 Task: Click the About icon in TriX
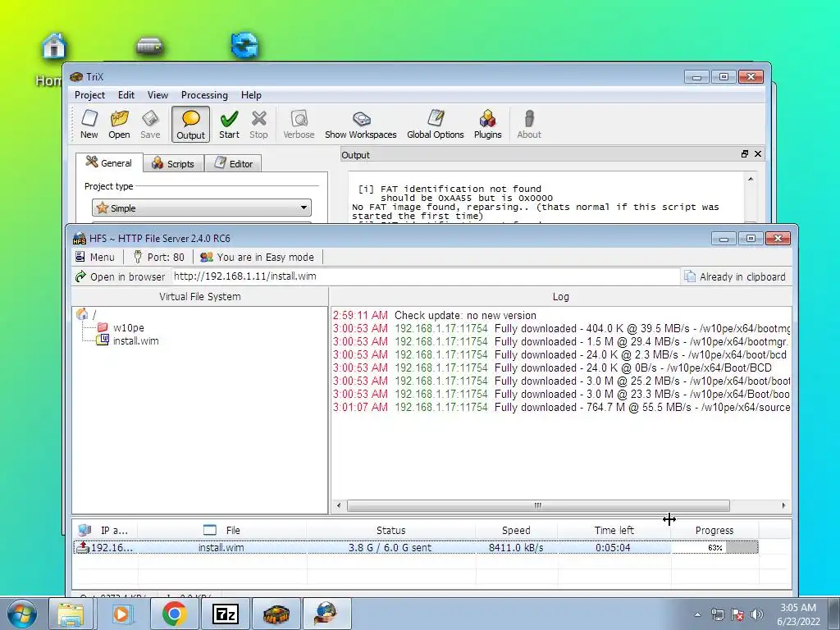[x=529, y=125]
